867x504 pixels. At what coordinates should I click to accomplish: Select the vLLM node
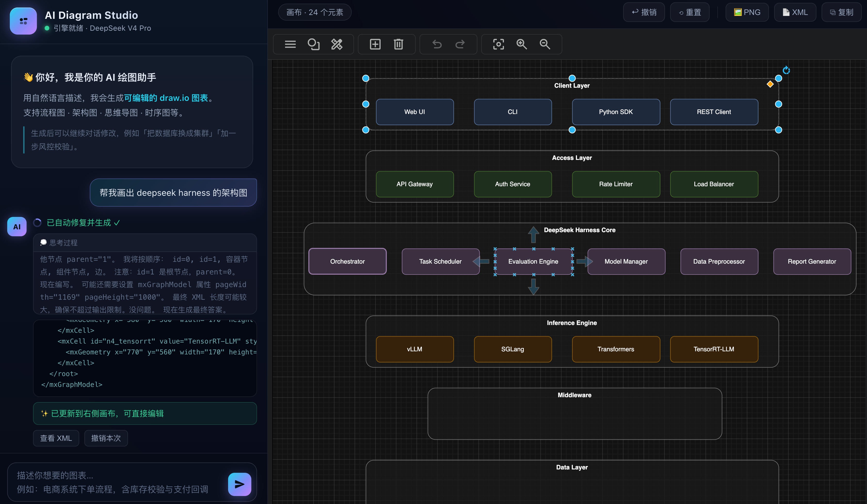coord(415,349)
